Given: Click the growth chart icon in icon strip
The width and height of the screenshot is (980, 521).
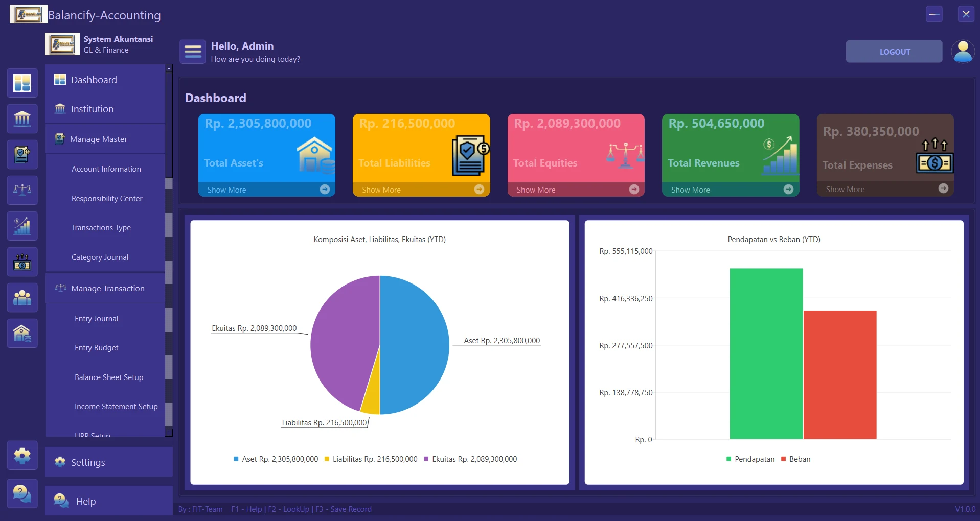Looking at the screenshot, I should coord(22,226).
